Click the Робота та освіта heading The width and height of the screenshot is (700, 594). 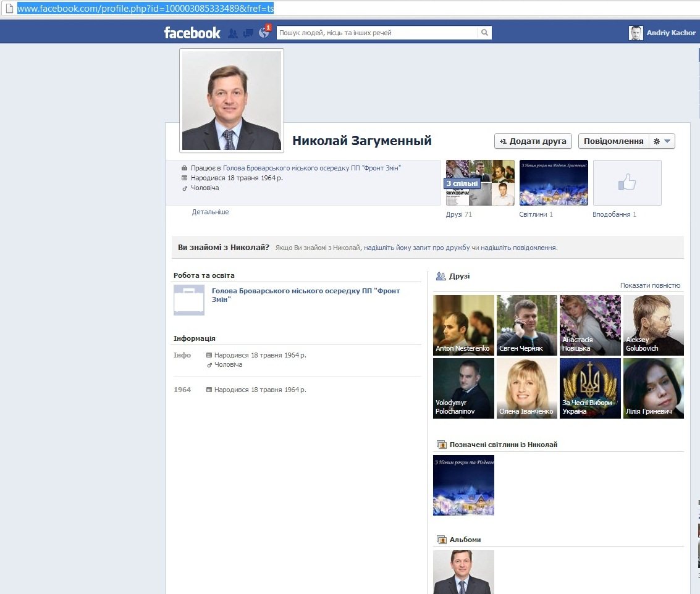(204, 275)
